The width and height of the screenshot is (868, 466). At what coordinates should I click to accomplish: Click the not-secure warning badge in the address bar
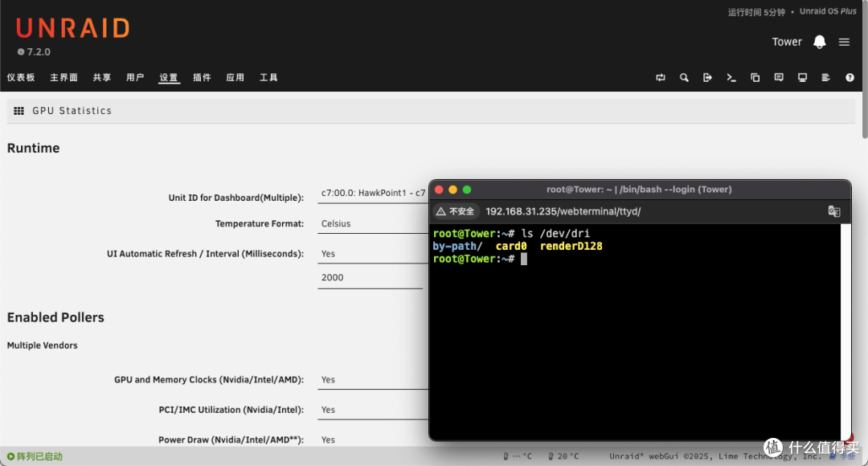point(455,211)
